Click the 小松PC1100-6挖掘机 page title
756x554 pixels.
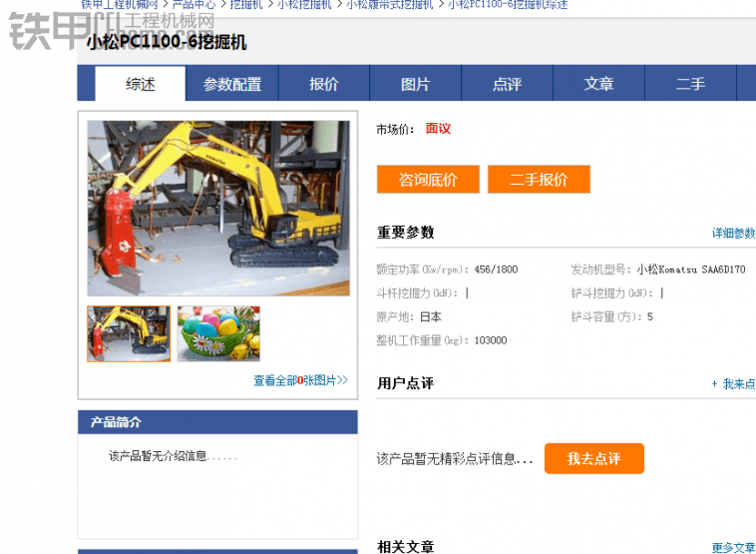coord(167,43)
